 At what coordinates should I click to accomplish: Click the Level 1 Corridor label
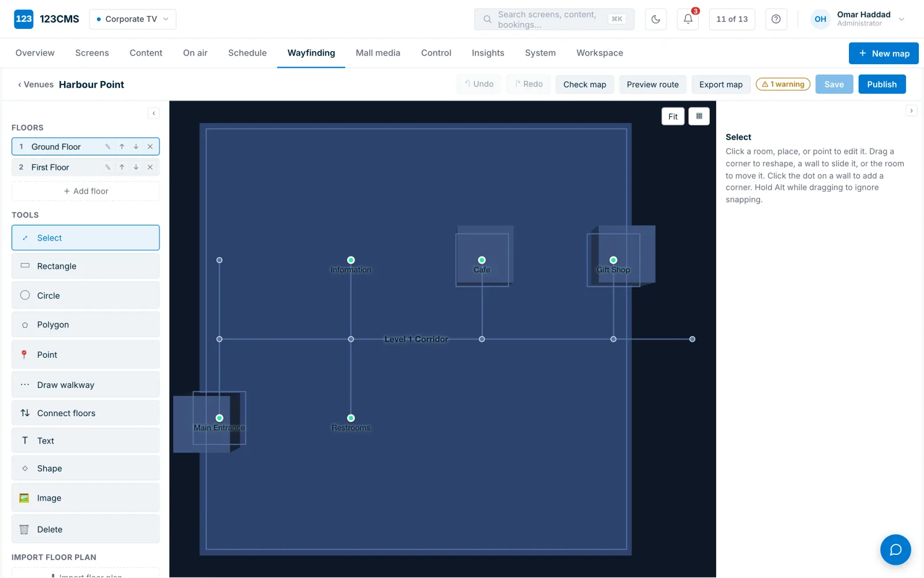[416, 339]
